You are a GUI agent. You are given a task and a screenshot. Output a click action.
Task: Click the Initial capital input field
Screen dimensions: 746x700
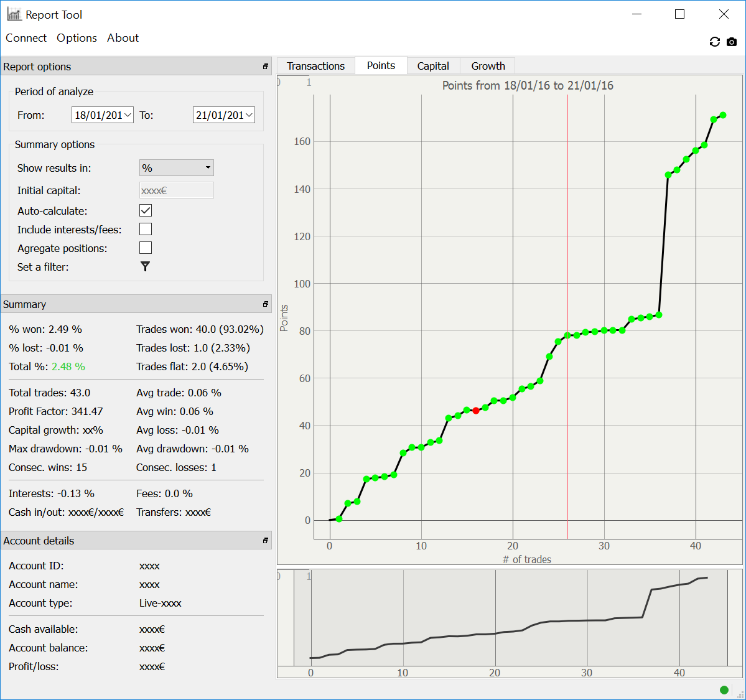(x=176, y=190)
